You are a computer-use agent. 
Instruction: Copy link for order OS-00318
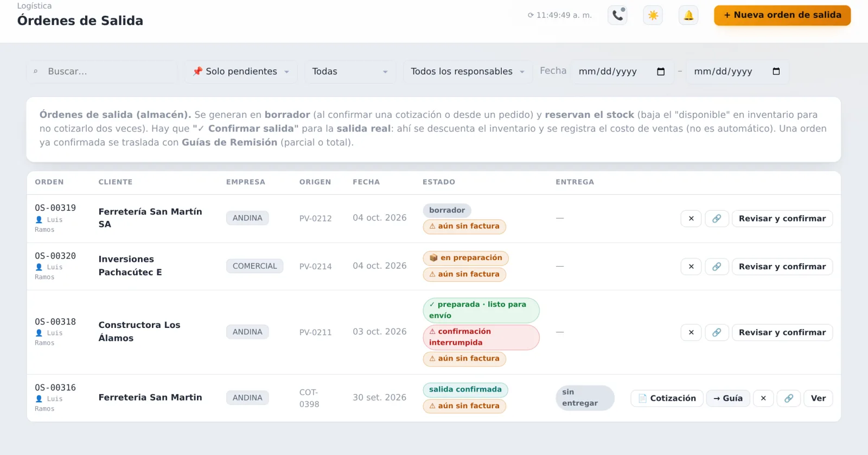coord(717,332)
